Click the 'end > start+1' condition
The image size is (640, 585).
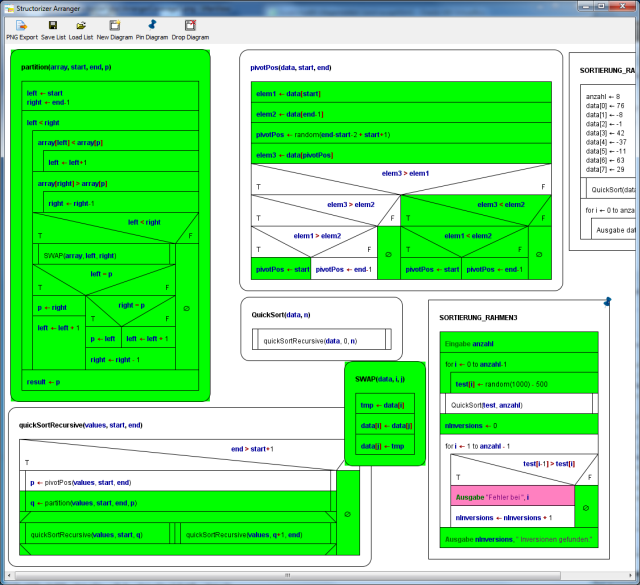coord(252,449)
